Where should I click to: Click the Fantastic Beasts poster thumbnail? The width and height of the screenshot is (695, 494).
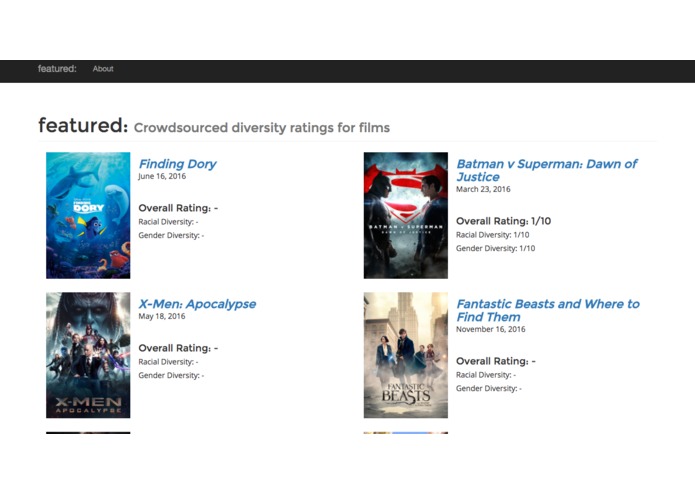406,355
